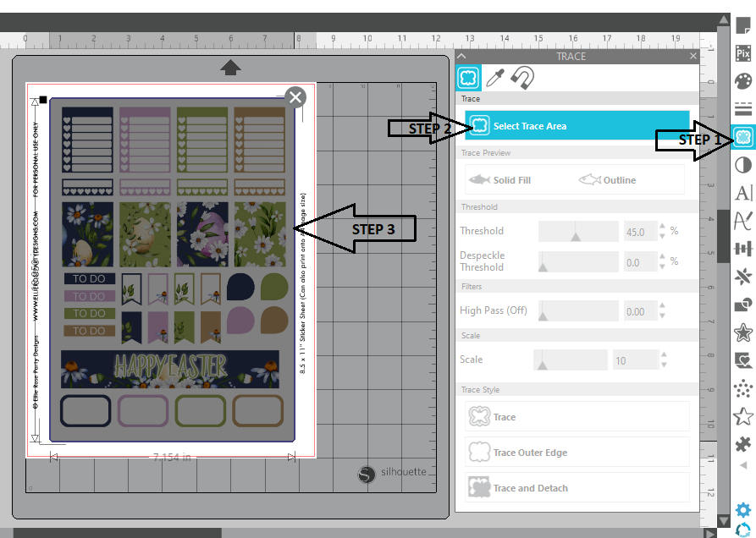This screenshot has width=756, height=538.
Task: Click the vertical scrollbar up arrow
Action: click(723, 19)
